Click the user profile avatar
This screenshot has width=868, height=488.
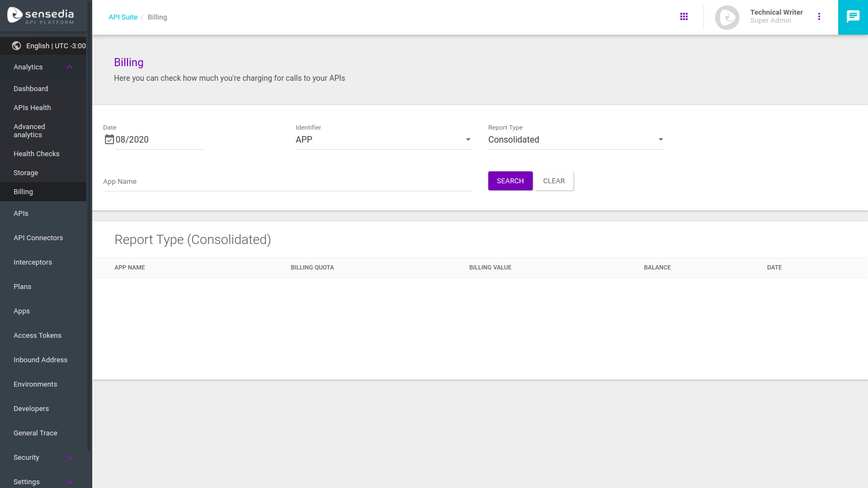pos(727,17)
